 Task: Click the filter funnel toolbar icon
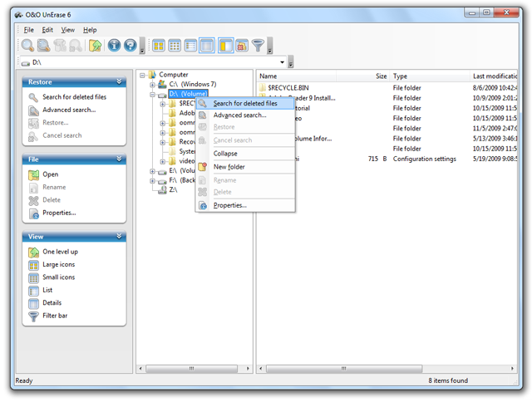click(258, 46)
